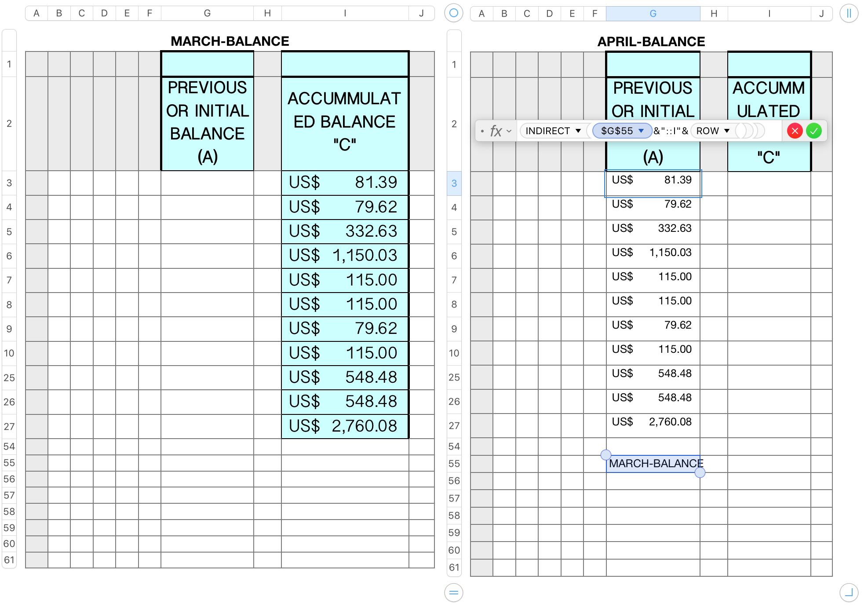Click April table's bottom-right resize corner handle
This screenshot has height=608, width=868.
point(849,593)
